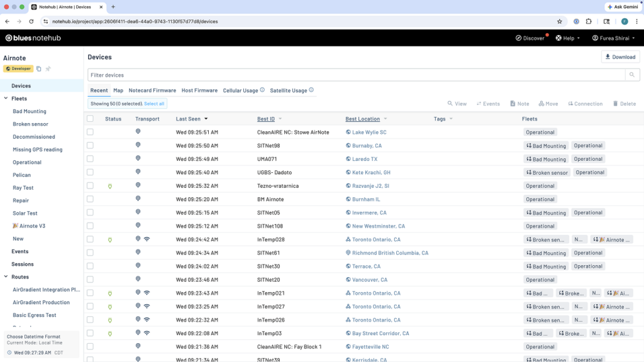Click the search magnifier icon beside the filter box
644x362 pixels.
(x=632, y=75)
